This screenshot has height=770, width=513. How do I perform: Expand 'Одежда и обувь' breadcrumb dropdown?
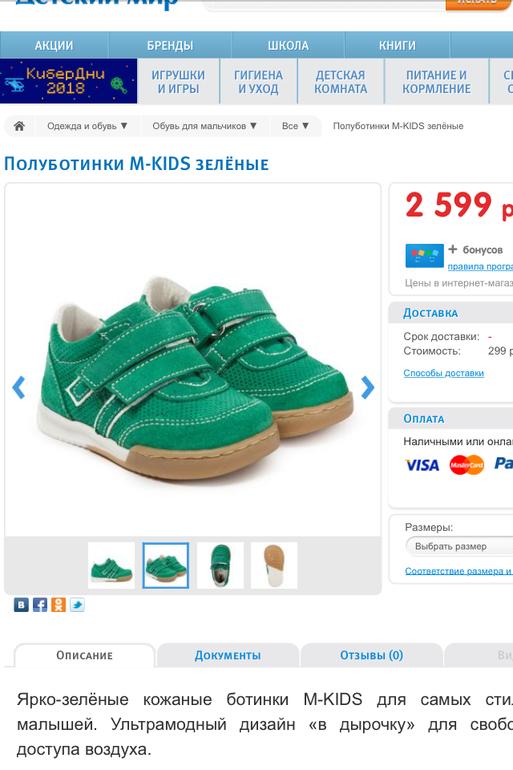(x=87, y=126)
